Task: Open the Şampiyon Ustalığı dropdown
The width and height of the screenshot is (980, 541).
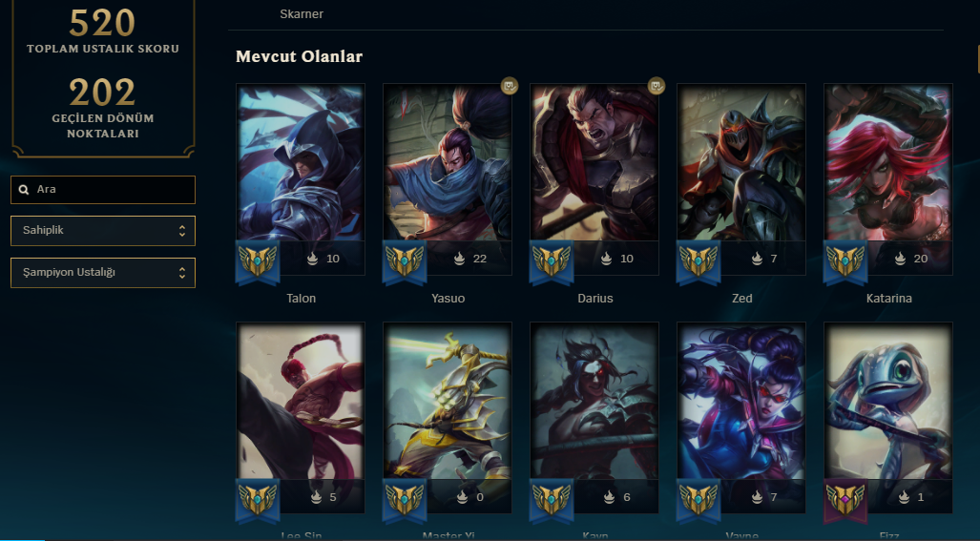Action: pos(103,273)
